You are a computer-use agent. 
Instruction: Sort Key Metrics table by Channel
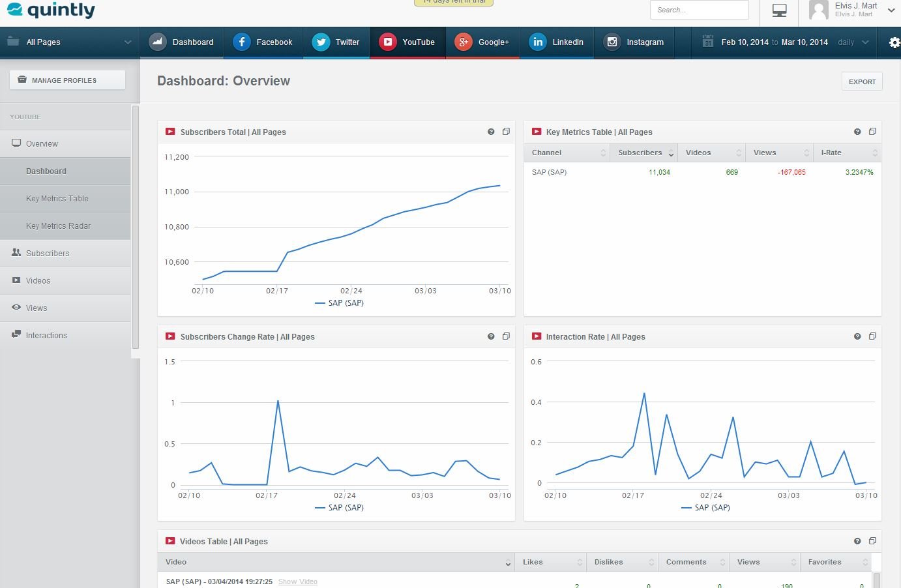click(x=567, y=153)
